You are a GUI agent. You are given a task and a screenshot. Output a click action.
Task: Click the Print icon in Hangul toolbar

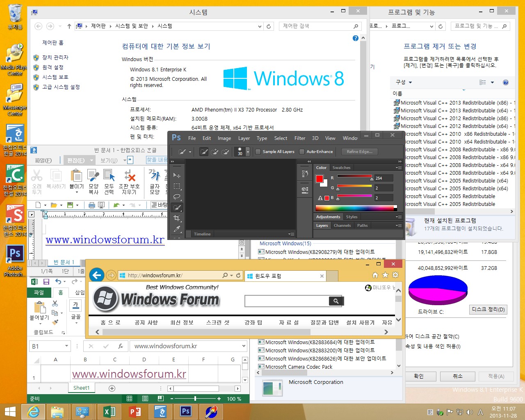pyautogui.click(x=91, y=205)
